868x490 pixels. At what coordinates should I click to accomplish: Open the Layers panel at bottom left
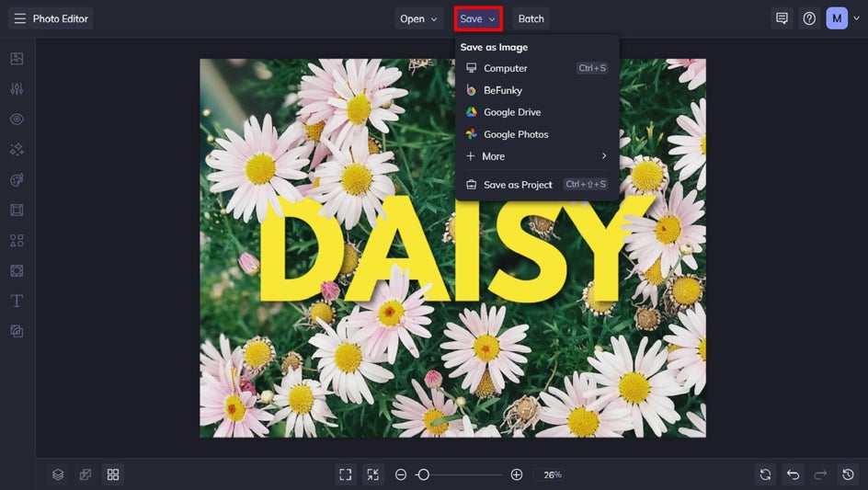58,474
